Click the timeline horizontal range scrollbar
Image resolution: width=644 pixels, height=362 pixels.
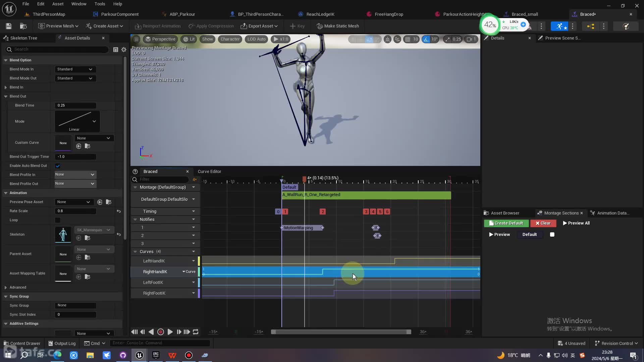click(x=341, y=332)
